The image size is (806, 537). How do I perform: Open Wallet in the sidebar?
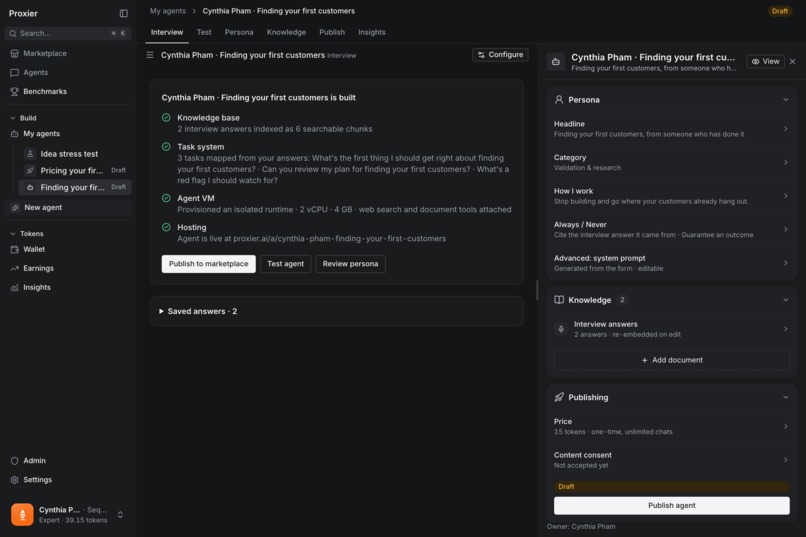(68, 249)
